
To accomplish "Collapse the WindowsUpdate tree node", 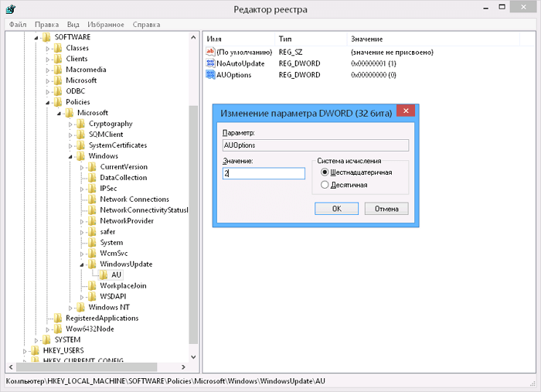I will [81, 264].
